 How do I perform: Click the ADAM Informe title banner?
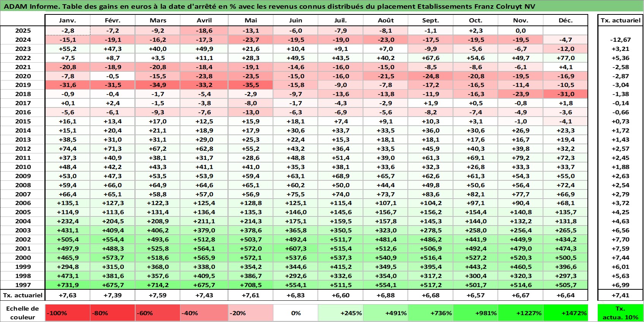[x=322, y=6]
